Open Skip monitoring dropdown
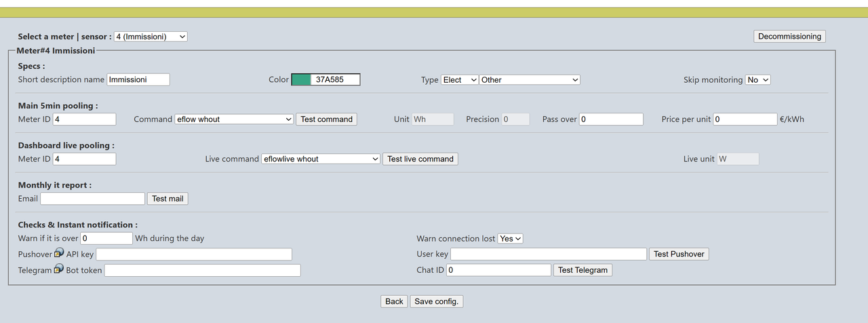The height and width of the screenshot is (323, 868). click(x=758, y=79)
